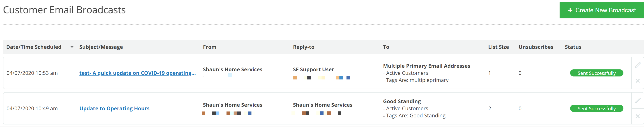This screenshot has width=644, height=127.
Task: Click Sent Successfully badge on first row
Action: (x=596, y=73)
